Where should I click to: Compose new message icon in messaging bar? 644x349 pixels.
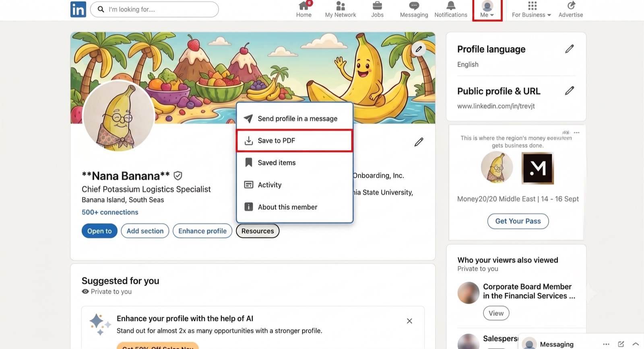(621, 344)
